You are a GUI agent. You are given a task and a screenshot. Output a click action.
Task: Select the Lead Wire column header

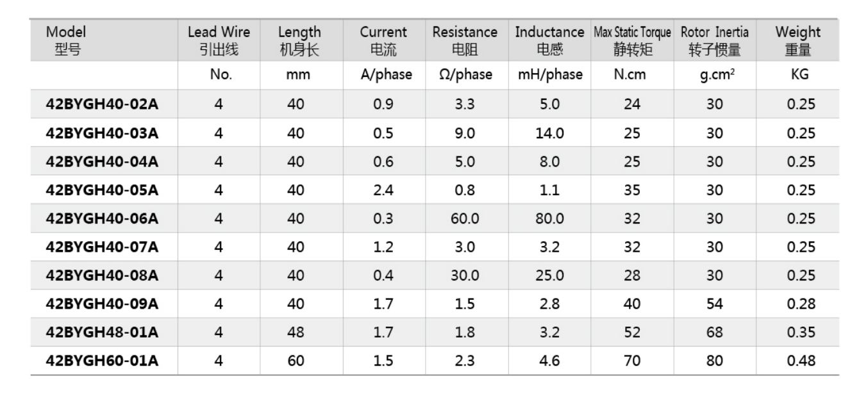click(219, 39)
